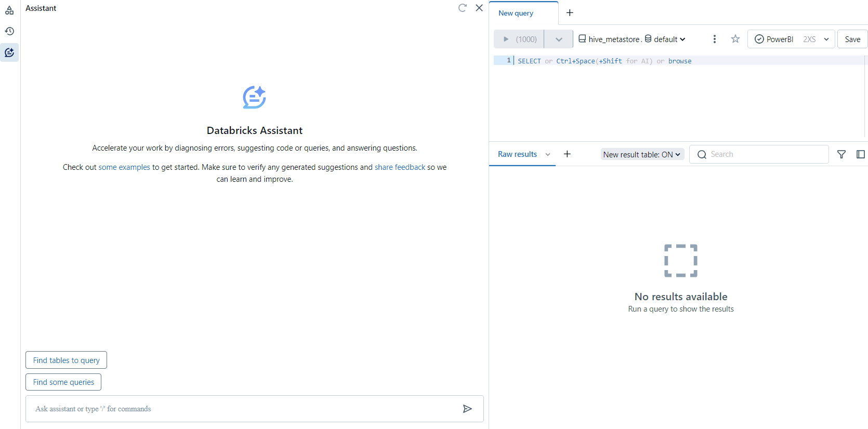The image size is (868, 429).
Task: Run the query with (1000) limit
Action: [x=519, y=39]
